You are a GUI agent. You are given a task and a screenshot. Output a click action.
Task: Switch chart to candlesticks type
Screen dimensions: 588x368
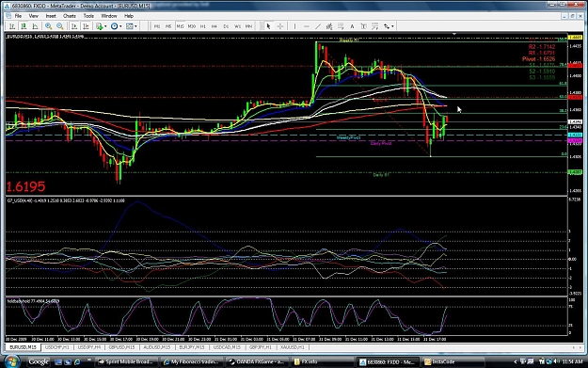point(24,26)
